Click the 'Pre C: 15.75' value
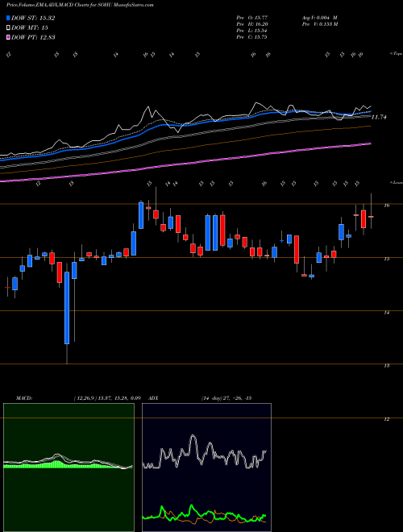403x532 pixels. [x=251, y=37]
